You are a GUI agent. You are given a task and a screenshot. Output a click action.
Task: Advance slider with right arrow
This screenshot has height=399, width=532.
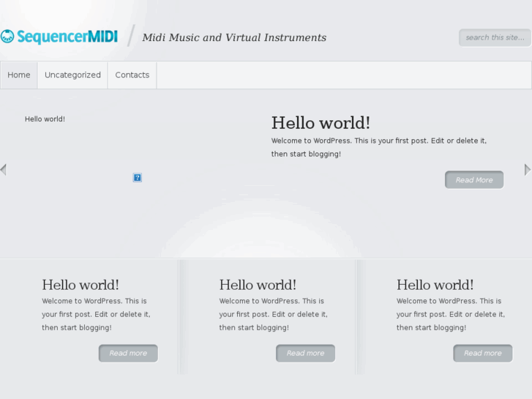point(528,169)
